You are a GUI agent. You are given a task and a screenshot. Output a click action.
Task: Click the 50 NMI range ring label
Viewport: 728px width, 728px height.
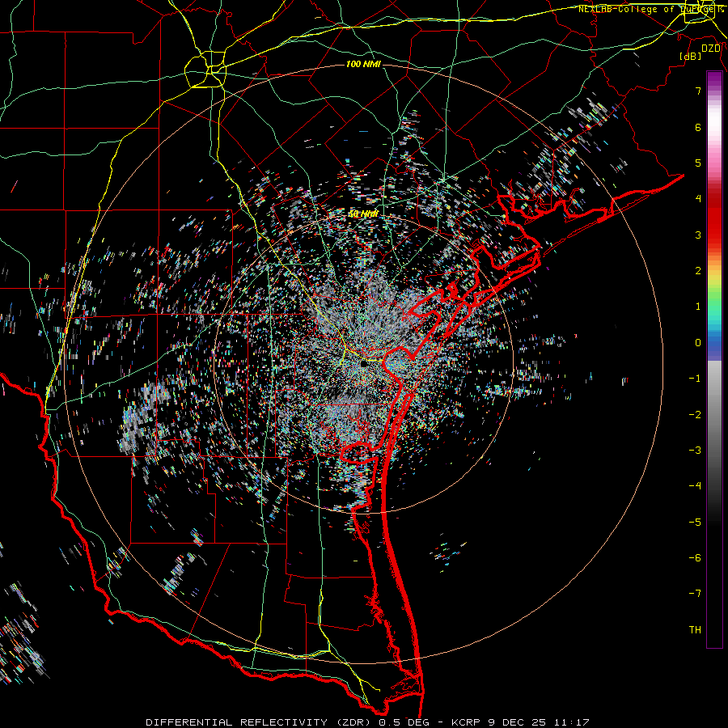(x=363, y=214)
